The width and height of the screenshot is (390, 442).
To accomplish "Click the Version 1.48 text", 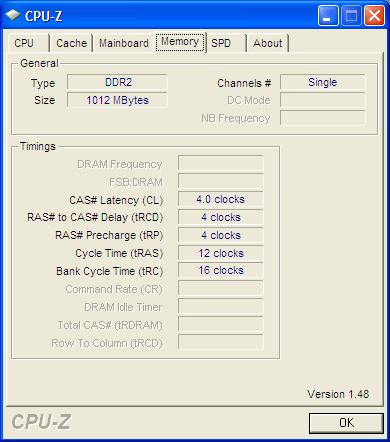I will tap(338, 394).
